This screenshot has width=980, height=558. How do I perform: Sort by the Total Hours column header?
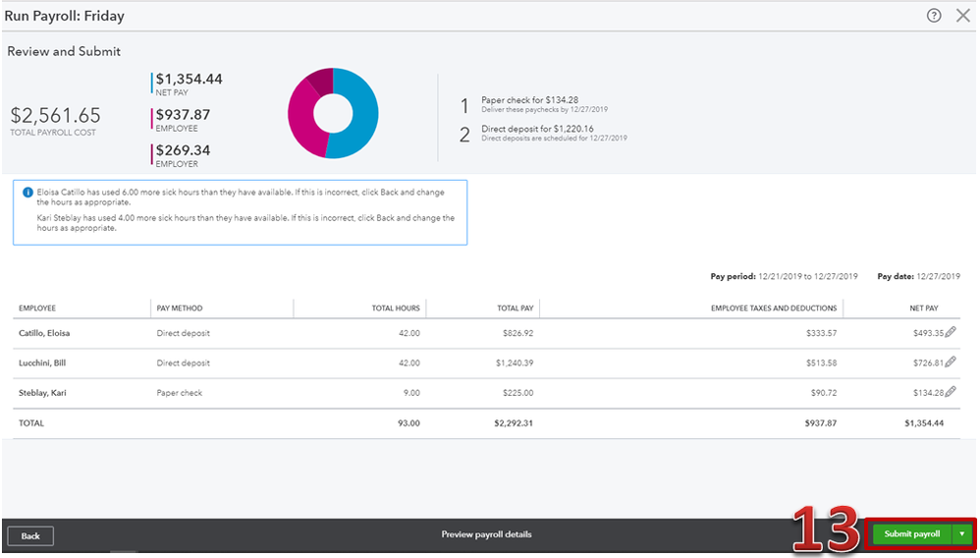pyautogui.click(x=396, y=308)
